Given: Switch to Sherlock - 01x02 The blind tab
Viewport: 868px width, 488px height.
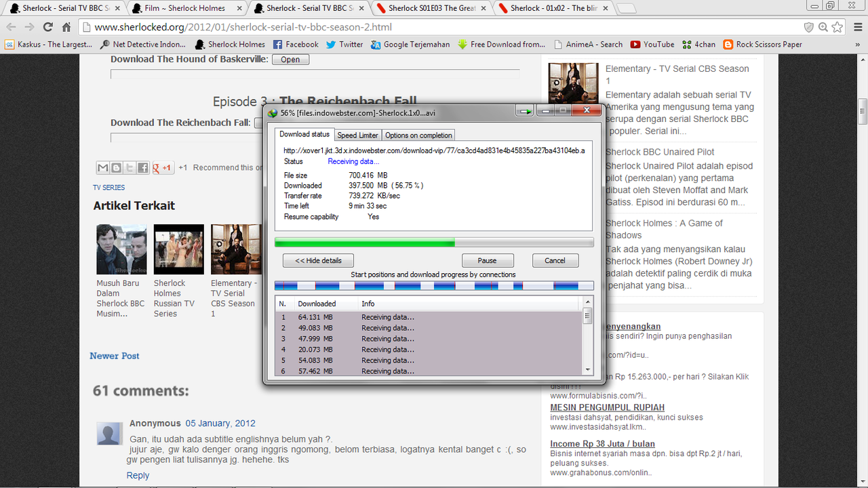Looking at the screenshot, I should click(553, 8).
